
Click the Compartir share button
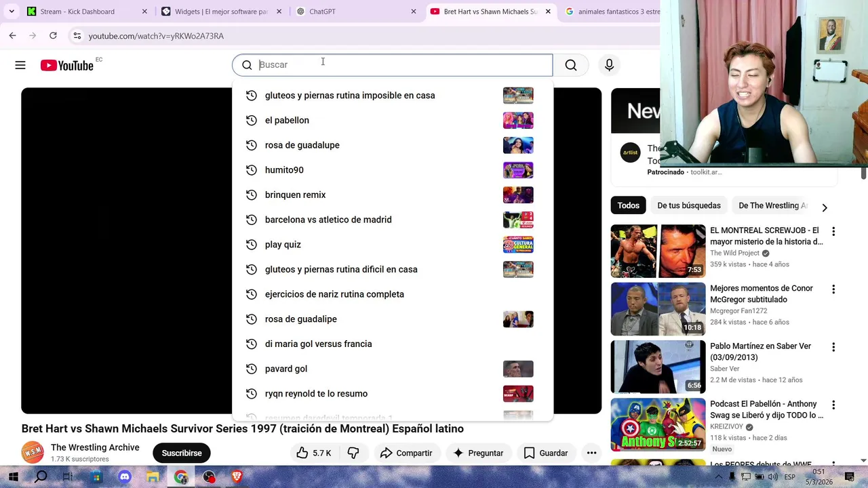(406, 453)
